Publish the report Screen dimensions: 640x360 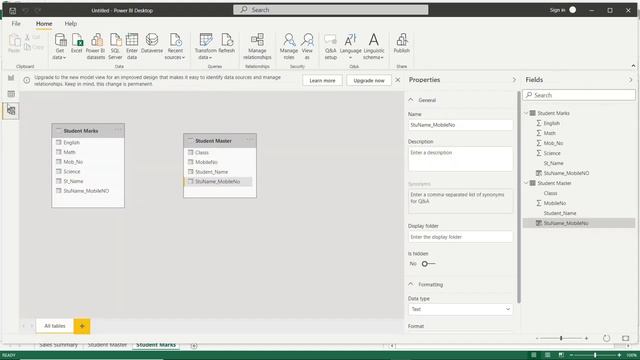402,43
